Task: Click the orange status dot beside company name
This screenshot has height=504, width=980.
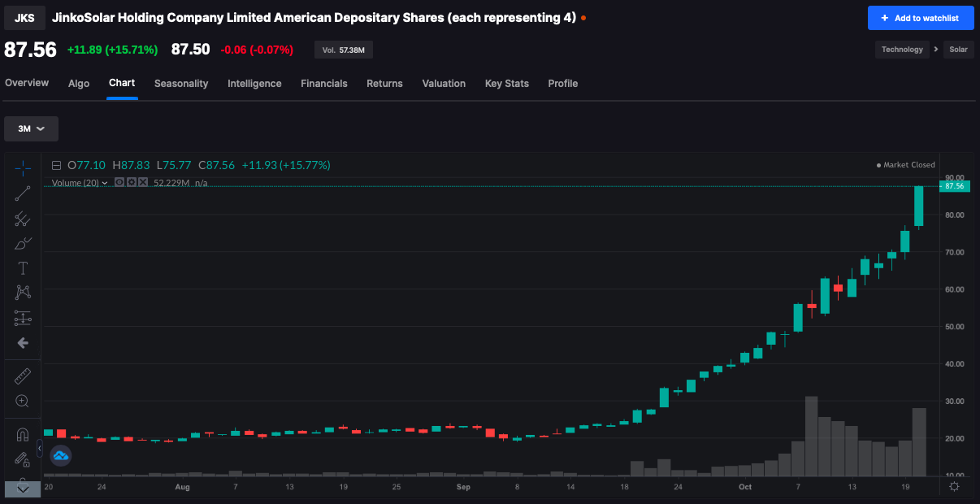Action: coord(583,17)
